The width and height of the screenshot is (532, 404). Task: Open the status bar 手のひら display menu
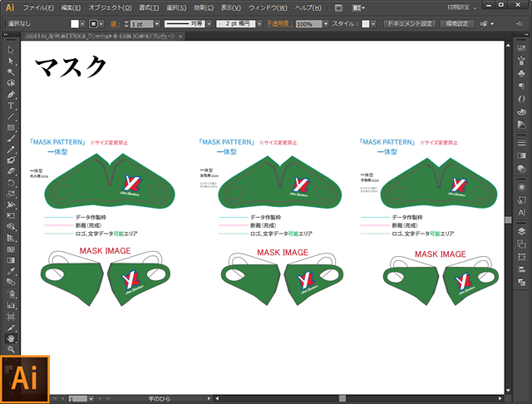coord(209,398)
